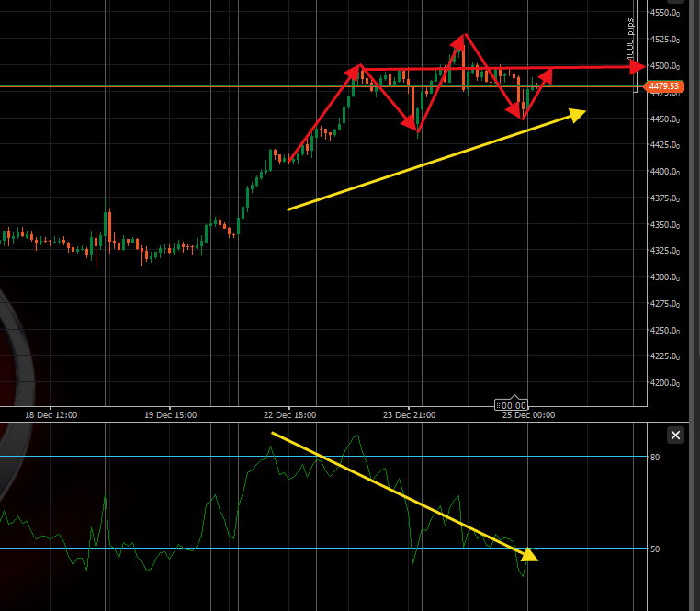Click the indicator level 80 label

(655, 457)
